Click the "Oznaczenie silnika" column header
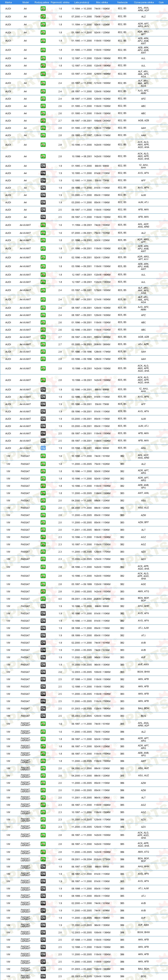The width and height of the screenshot is (168, 980). tap(144, 2)
